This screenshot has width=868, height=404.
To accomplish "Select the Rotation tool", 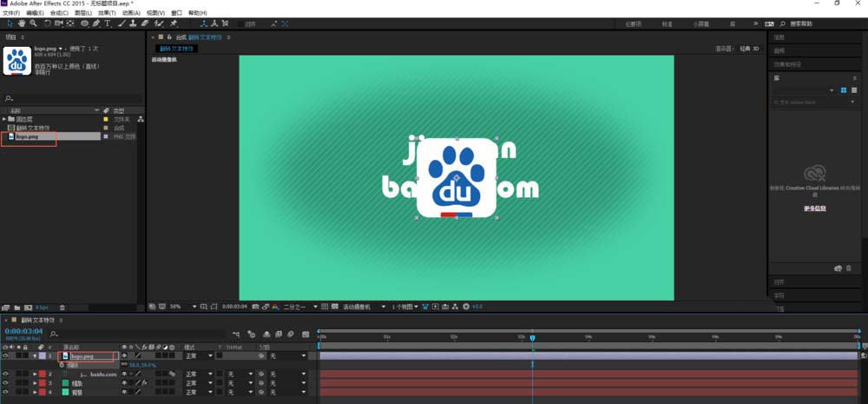I will click(x=47, y=23).
